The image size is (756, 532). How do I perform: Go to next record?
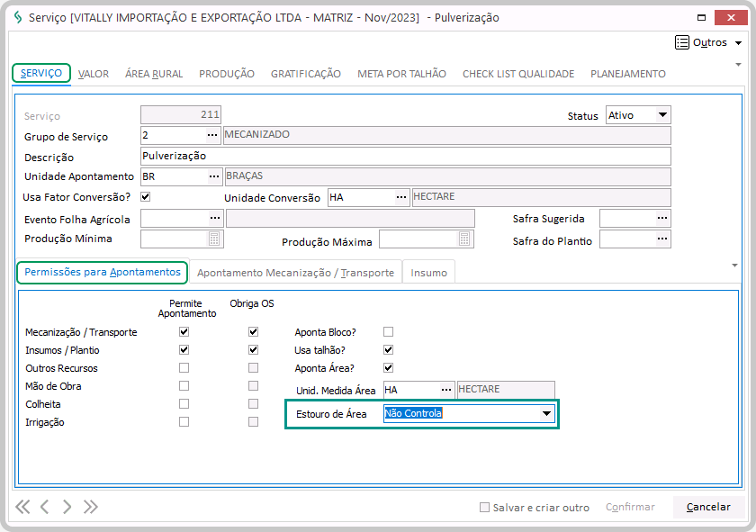[67, 507]
